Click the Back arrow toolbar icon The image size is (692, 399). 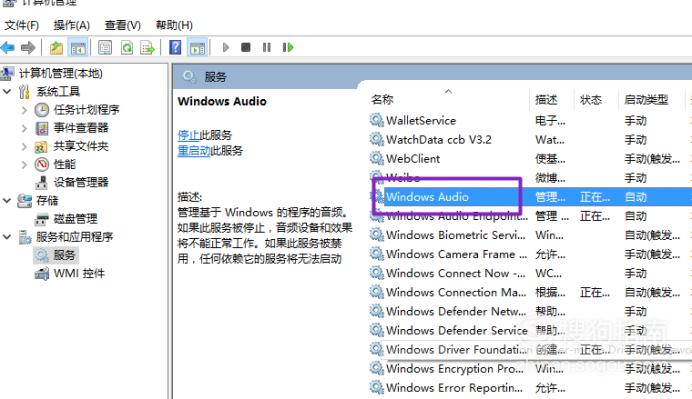coord(8,47)
